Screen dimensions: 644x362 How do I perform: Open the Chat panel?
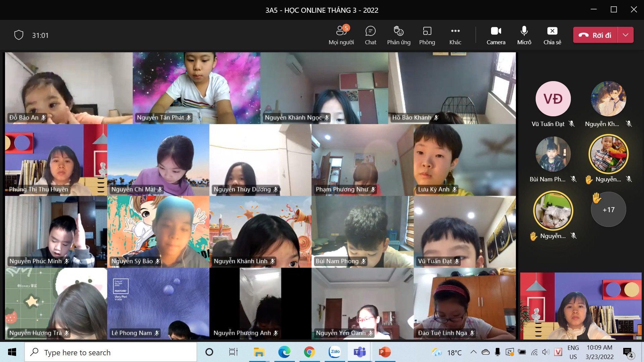(x=370, y=35)
